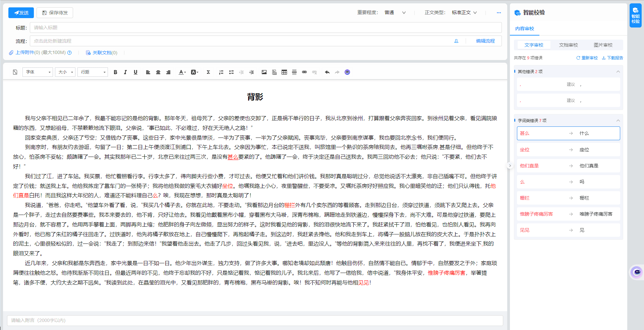Open the text background color picker
Viewport: 644px width, 330px height.
point(194,72)
